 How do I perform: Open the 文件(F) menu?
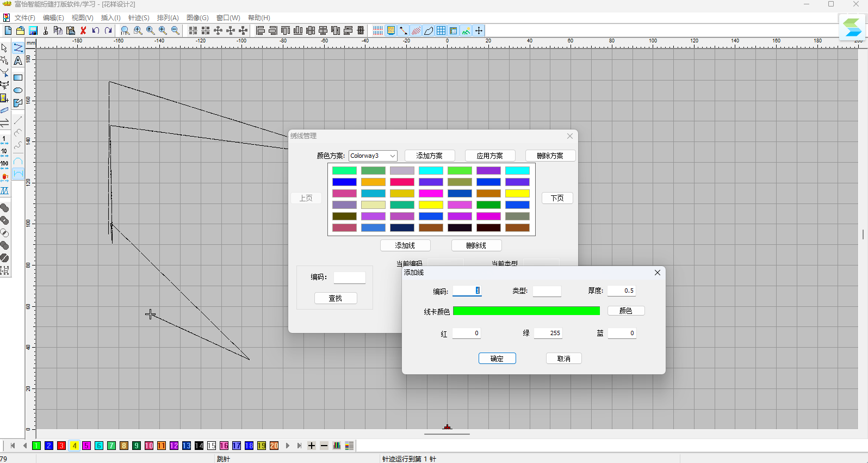[24, 18]
